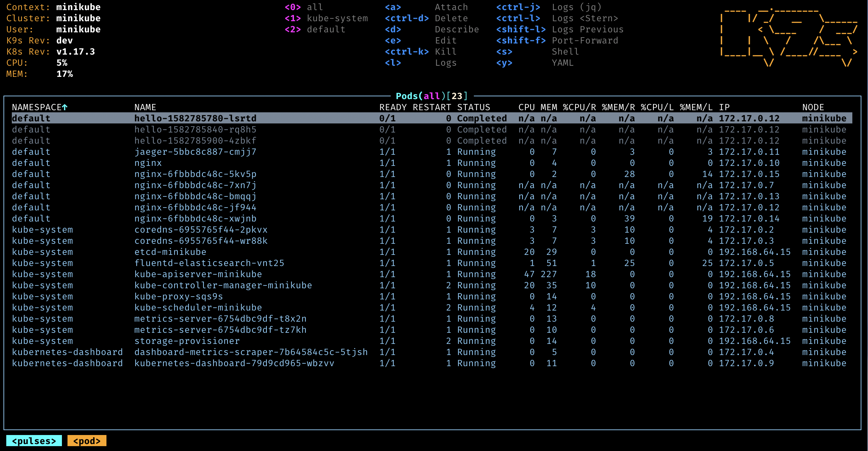
Task: Sort by the %MEM/R column header
Action: click(618, 107)
